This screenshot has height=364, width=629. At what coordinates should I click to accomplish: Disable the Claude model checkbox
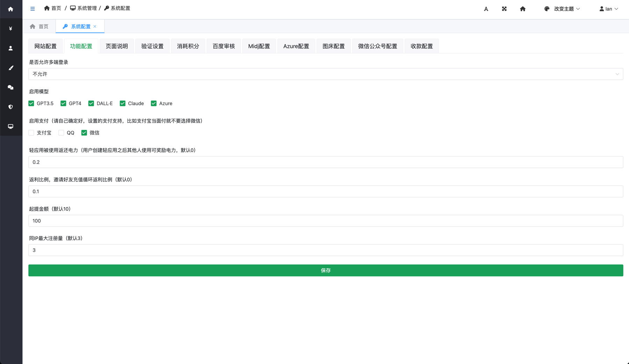point(123,104)
